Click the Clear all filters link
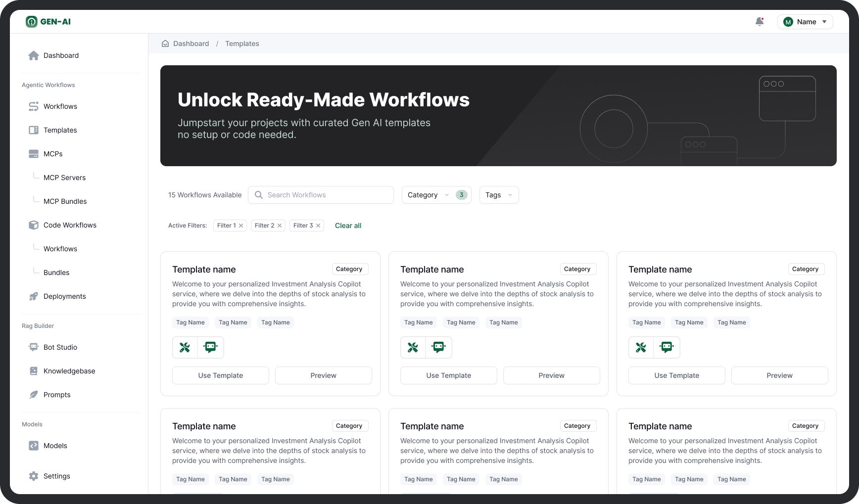This screenshot has width=859, height=504. (348, 226)
